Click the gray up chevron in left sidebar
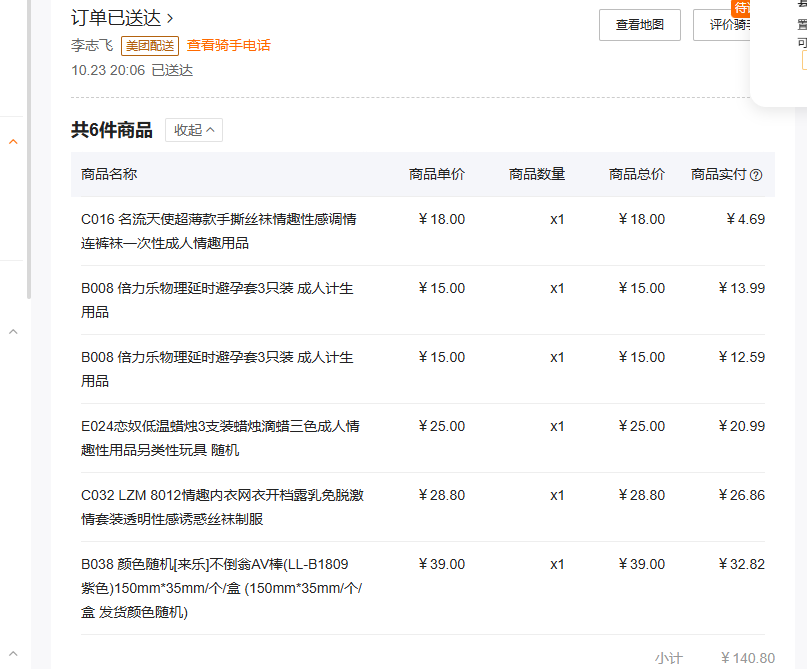Screen dimensions: 807x669 [13, 331]
